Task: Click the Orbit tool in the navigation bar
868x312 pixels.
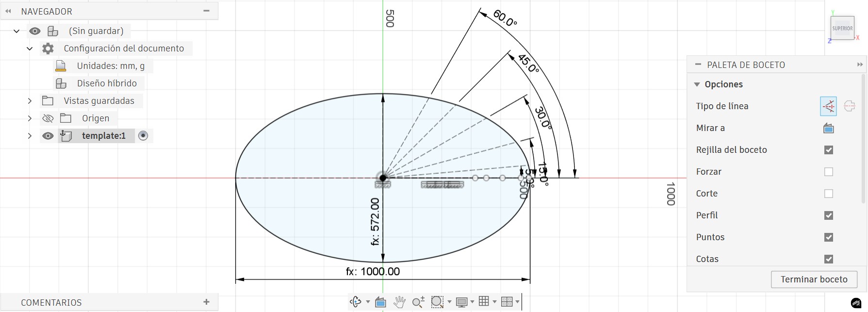Action: 355,302
